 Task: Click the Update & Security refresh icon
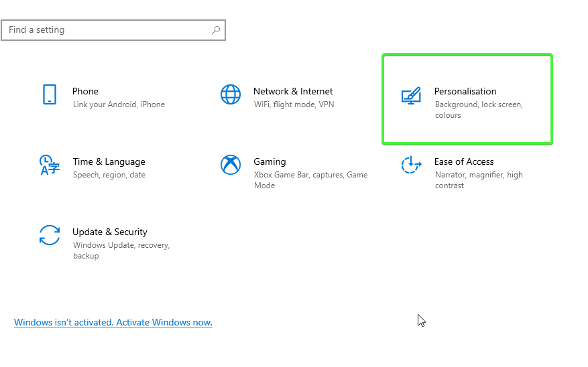pos(50,235)
